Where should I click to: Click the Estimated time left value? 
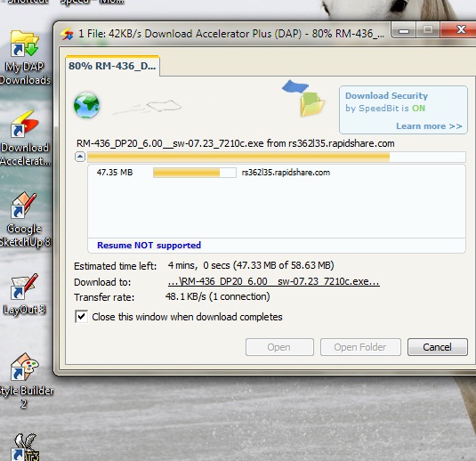(x=251, y=265)
